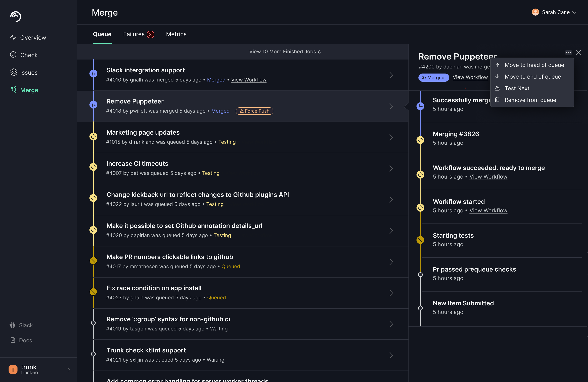588x382 pixels.
Task: Expand chevron for Change kickback url row
Action: [x=391, y=200]
